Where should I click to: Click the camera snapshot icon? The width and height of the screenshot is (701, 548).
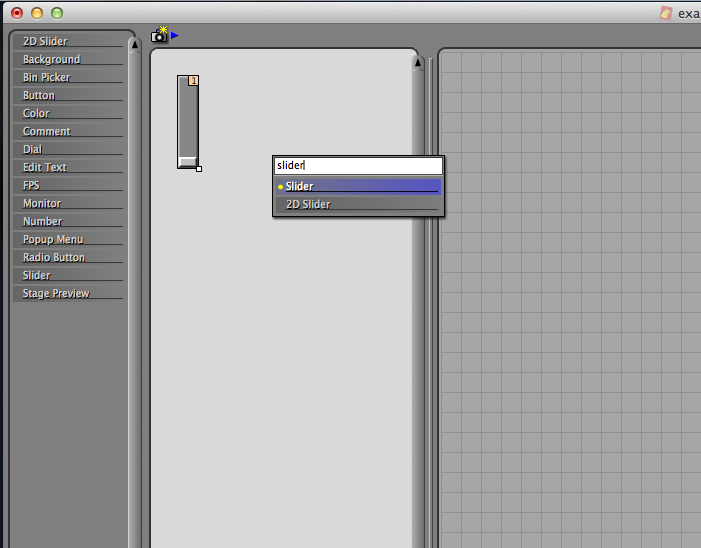coord(159,35)
